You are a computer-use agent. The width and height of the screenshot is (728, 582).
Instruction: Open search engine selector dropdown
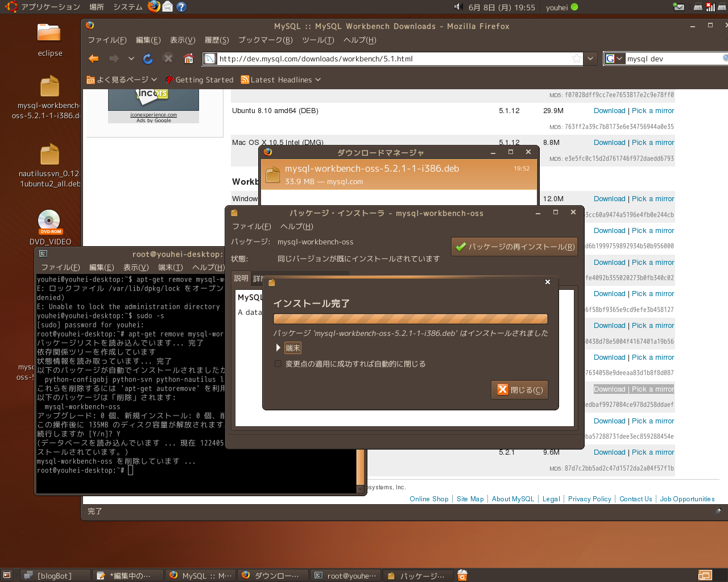pos(615,59)
